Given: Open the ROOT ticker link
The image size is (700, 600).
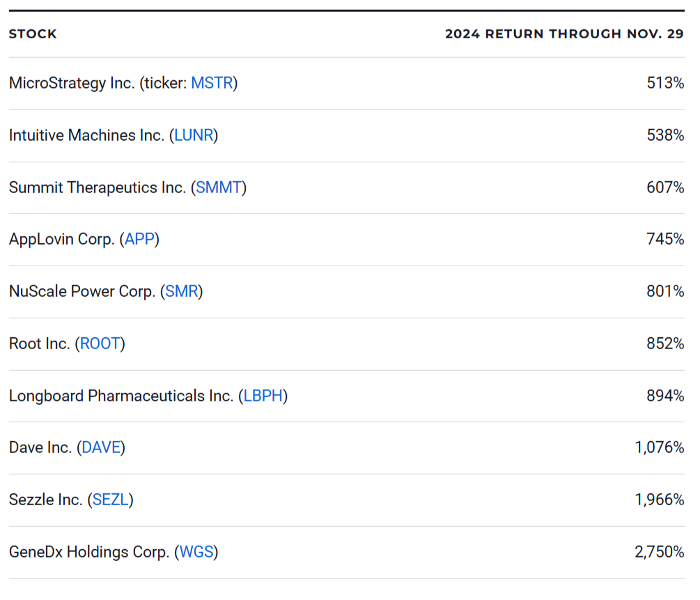Looking at the screenshot, I should [100, 344].
